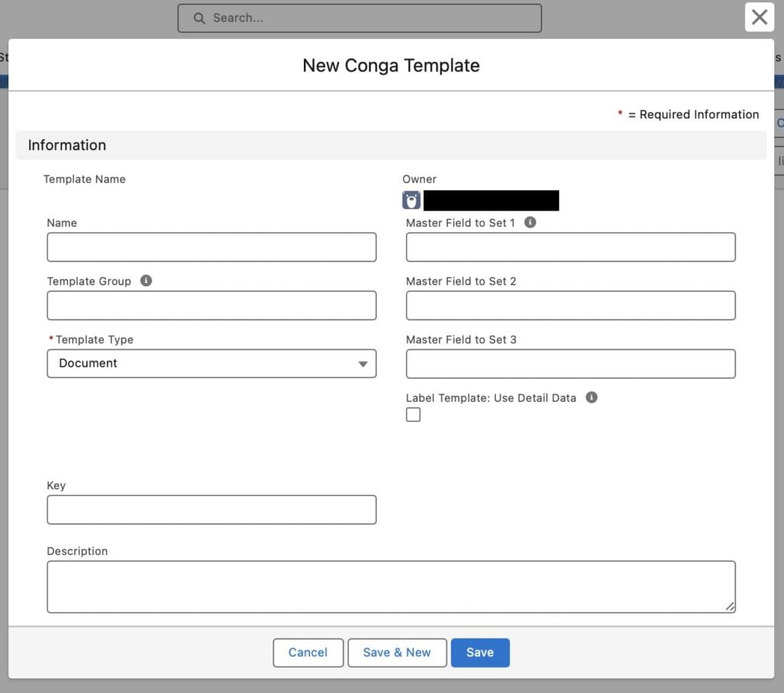Focus the Name input field
Screen dimensions: 784x693
coord(211,247)
